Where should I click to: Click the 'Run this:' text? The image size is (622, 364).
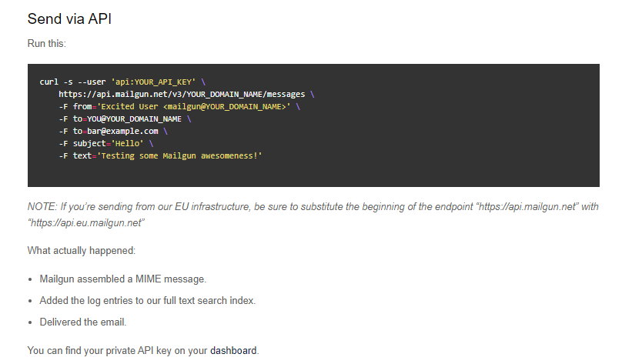click(46, 43)
